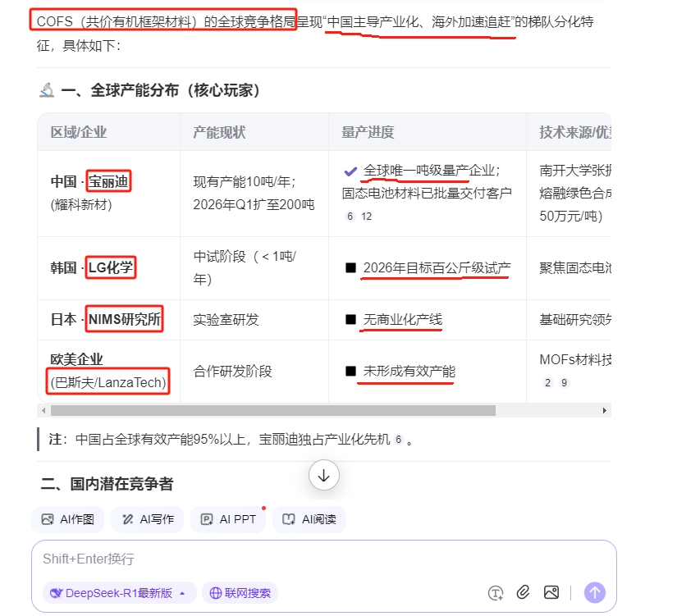Click the 二、国内潜在竞争者 heading
Image resolution: width=677 pixels, height=616 pixels.
point(107,484)
